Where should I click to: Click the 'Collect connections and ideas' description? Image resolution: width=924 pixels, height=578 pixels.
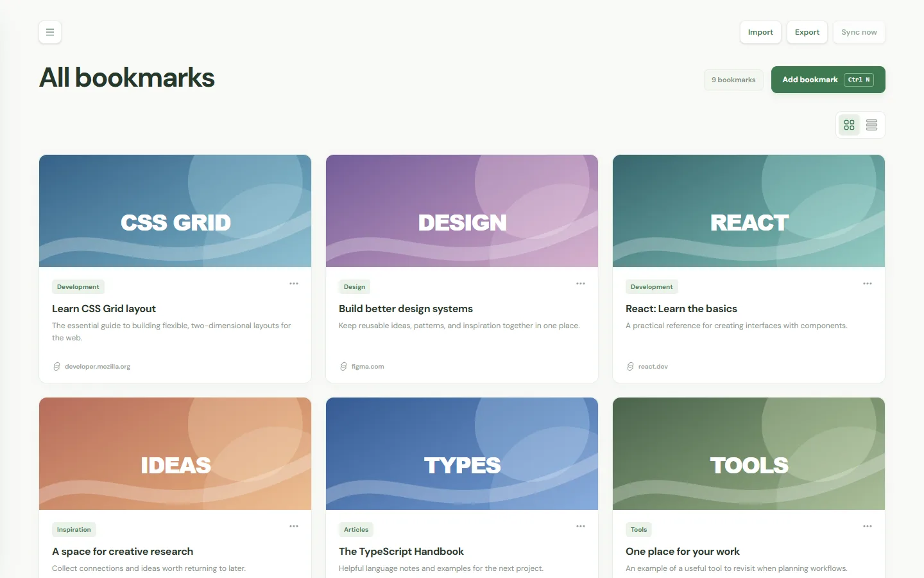(149, 568)
